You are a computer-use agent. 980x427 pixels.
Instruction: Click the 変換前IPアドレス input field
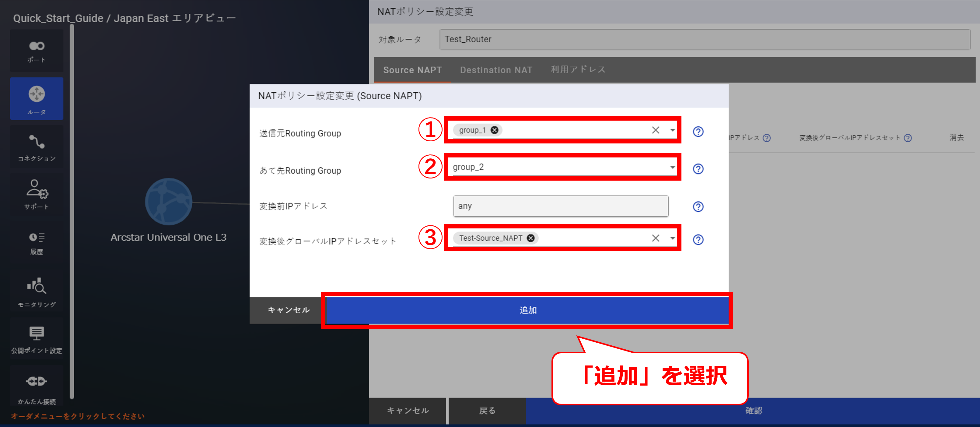pos(560,206)
